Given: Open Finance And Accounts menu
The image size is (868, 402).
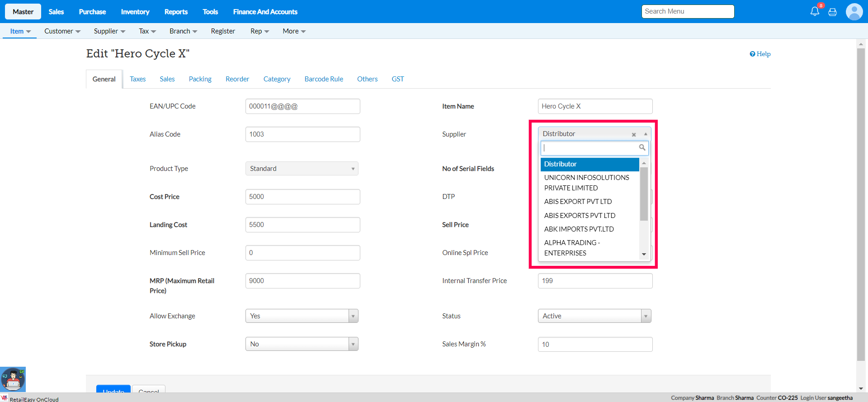Looking at the screenshot, I should pyautogui.click(x=265, y=12).
